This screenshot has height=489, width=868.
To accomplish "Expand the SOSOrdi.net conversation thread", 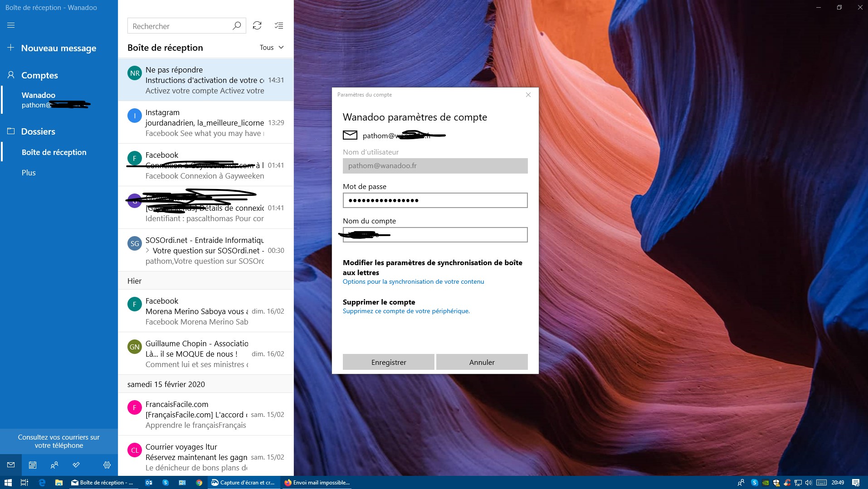I will 148,251.
